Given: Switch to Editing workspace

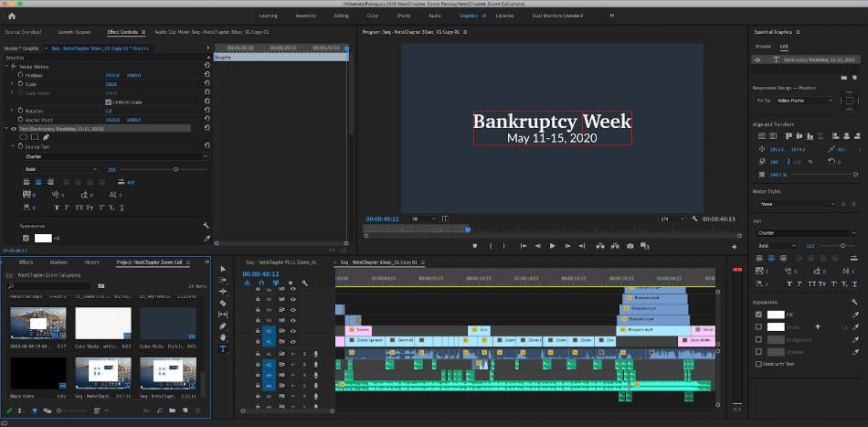Looking at the screenshot, I should click(342, 16).
